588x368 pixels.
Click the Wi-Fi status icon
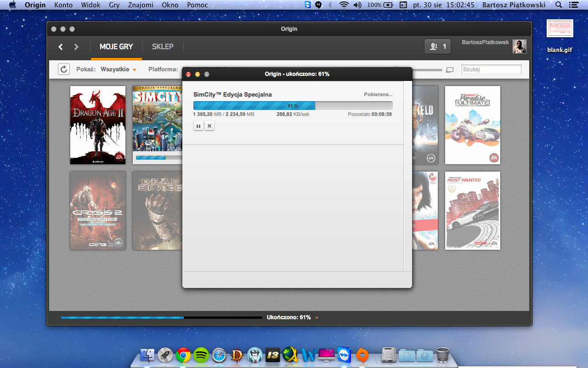pyautogui.click(x=344, y=5)
